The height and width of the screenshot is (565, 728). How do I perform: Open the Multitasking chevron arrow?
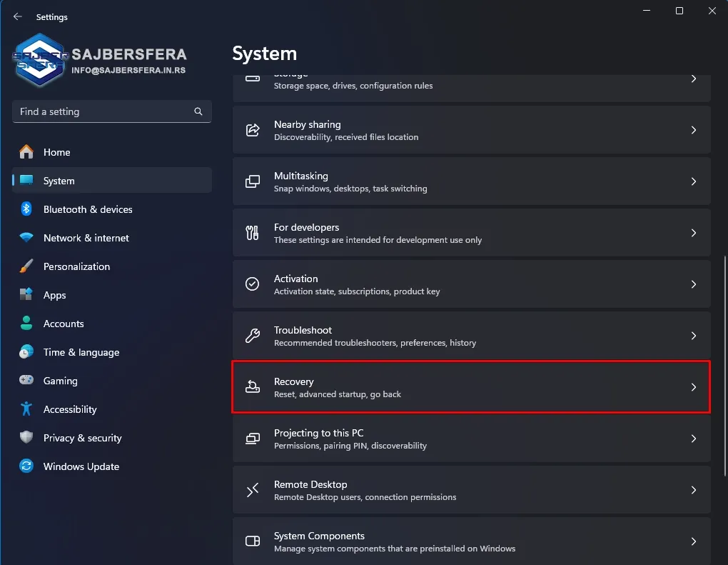(x=693, y=181)
